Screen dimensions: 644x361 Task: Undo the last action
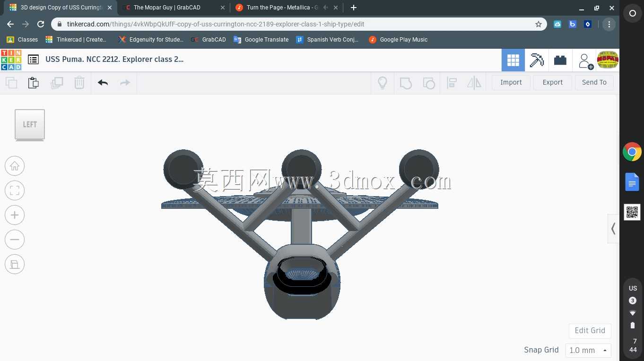point(103,83)
